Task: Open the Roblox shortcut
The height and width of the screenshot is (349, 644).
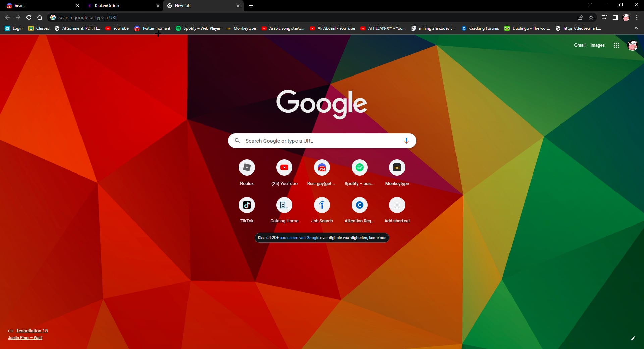Action: click(x=247, y=168)
